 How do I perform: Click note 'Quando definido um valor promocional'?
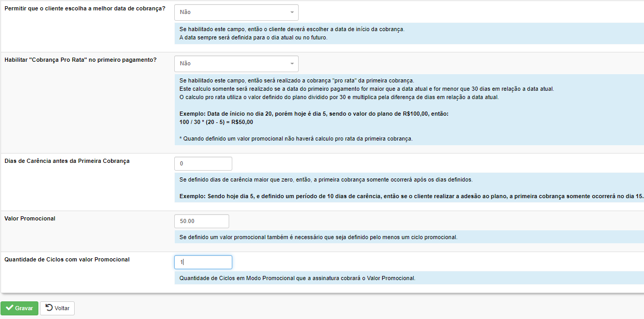(296, 138)
